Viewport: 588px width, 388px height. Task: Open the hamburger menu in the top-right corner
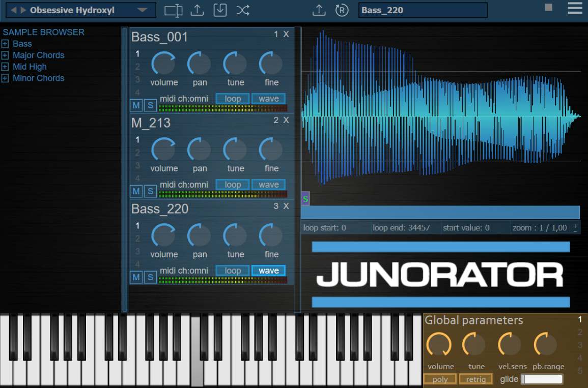tap(575, 8)
